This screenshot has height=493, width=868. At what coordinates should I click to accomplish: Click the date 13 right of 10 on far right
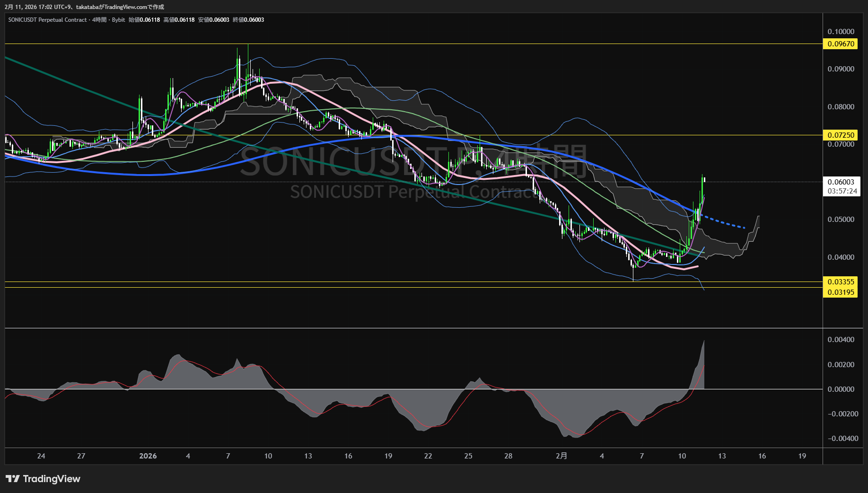tap(722, 456)
